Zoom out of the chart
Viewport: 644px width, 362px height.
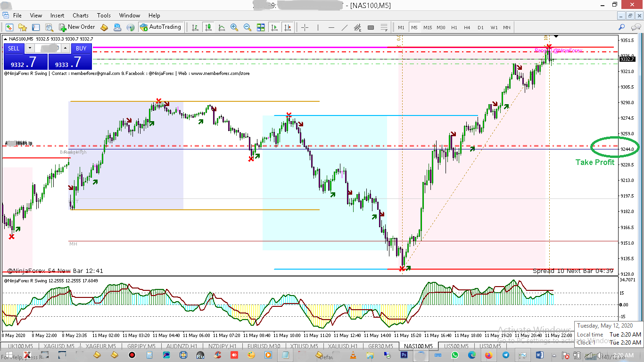247,27
